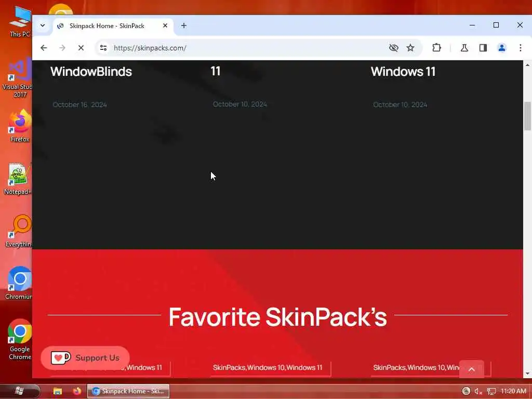Bookmark this page with the star
Screen dimensions: 532x399
[x=410, y=48]
